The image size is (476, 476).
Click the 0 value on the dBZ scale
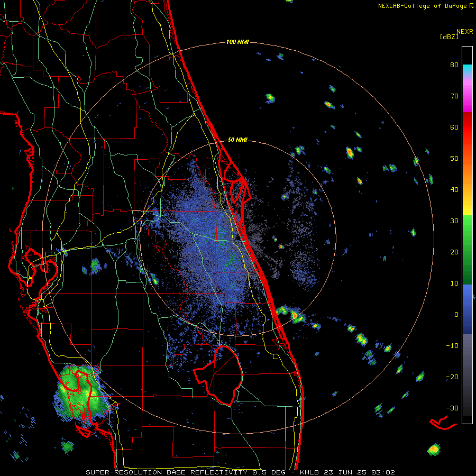coord(456,315)
